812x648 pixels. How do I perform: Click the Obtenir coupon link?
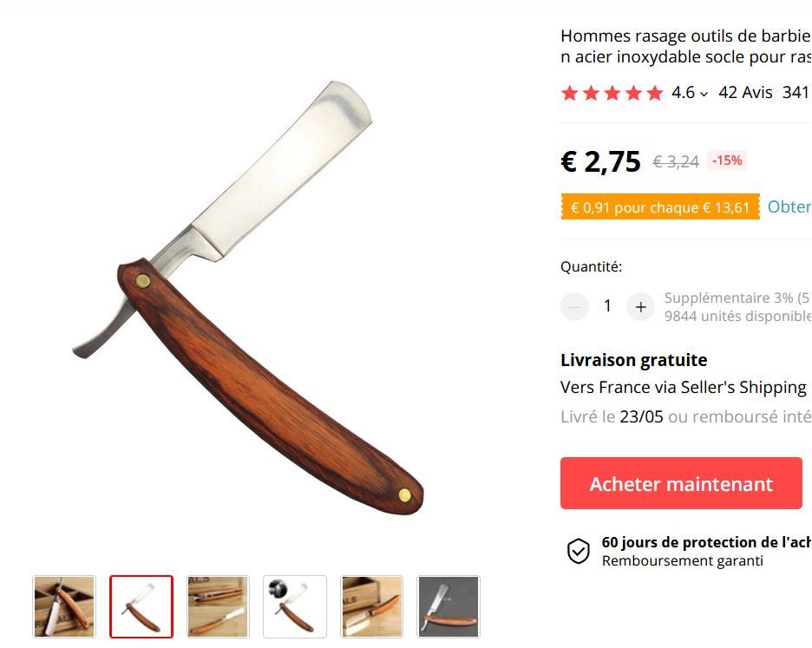pyautogui.click(x=789, y=206)
